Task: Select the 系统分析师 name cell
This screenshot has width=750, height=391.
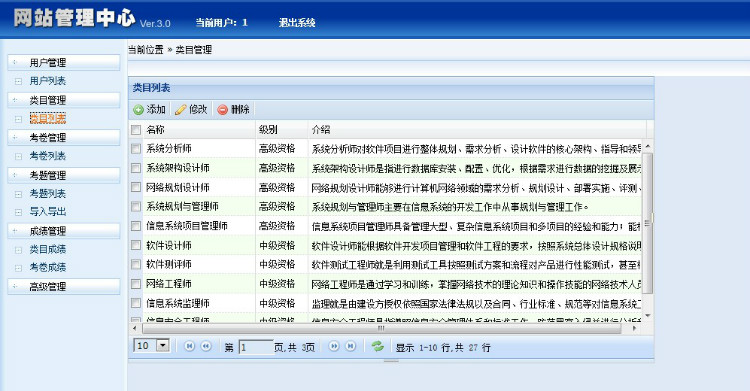Action: 169,149
